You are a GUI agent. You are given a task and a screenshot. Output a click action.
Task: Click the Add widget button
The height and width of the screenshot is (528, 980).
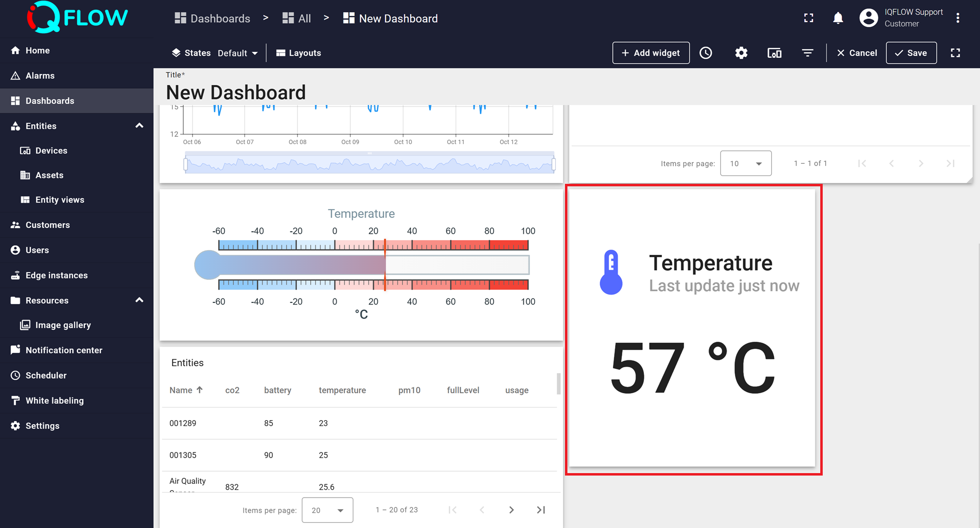pyautogui.click(x=651, y=52)
